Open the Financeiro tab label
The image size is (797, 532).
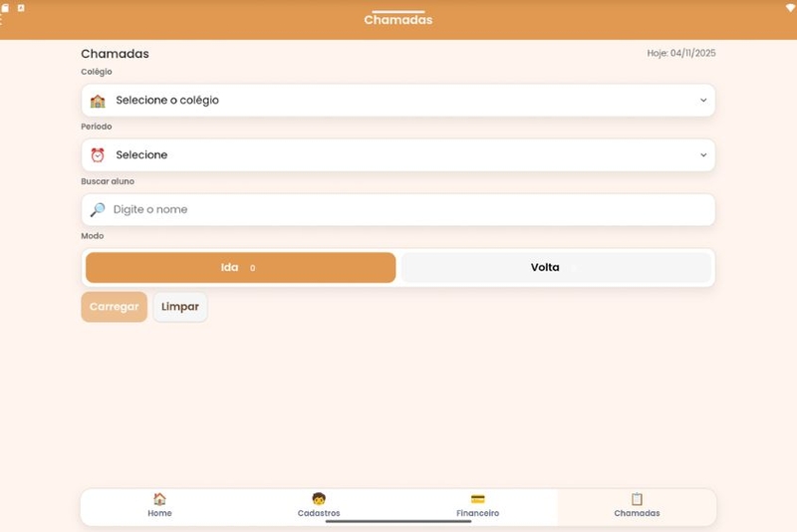pos(478,513)
